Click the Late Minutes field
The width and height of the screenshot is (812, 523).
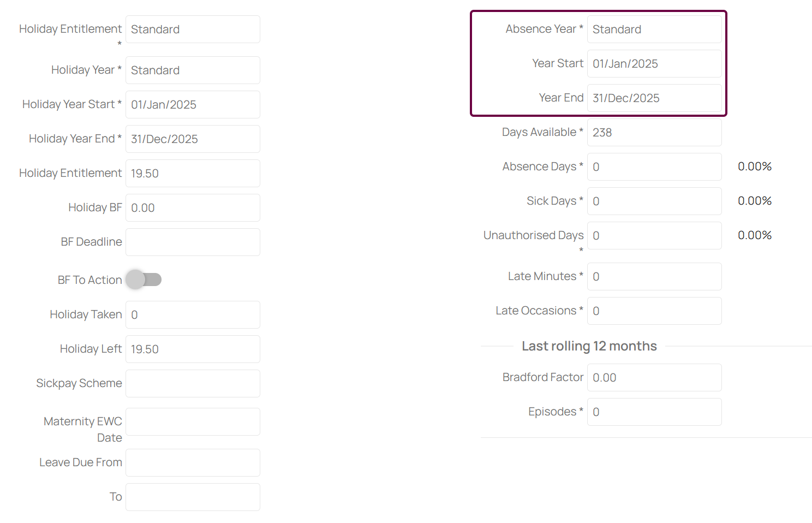click(x=654, y=277)
